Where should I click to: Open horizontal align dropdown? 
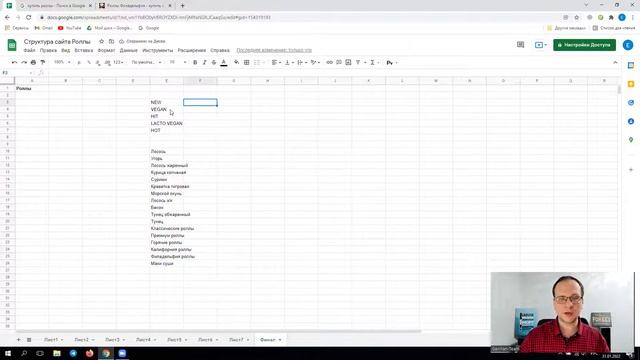(x=276, y=62)
